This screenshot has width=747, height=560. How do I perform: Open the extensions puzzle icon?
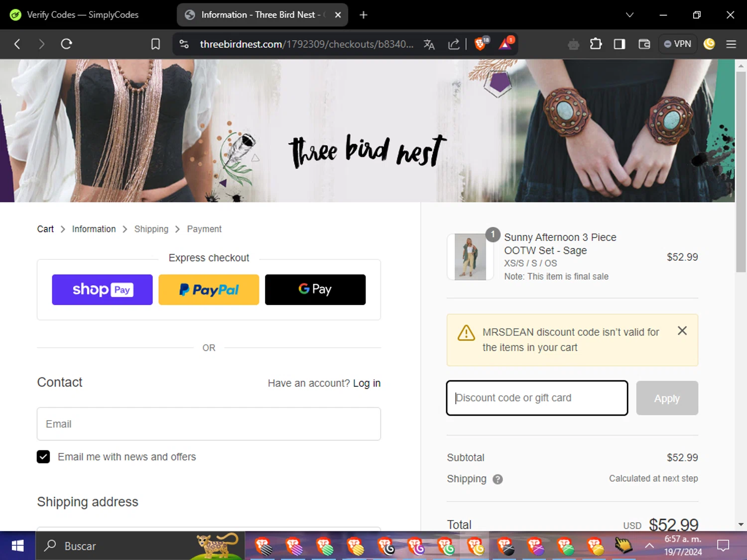[596, 44]
